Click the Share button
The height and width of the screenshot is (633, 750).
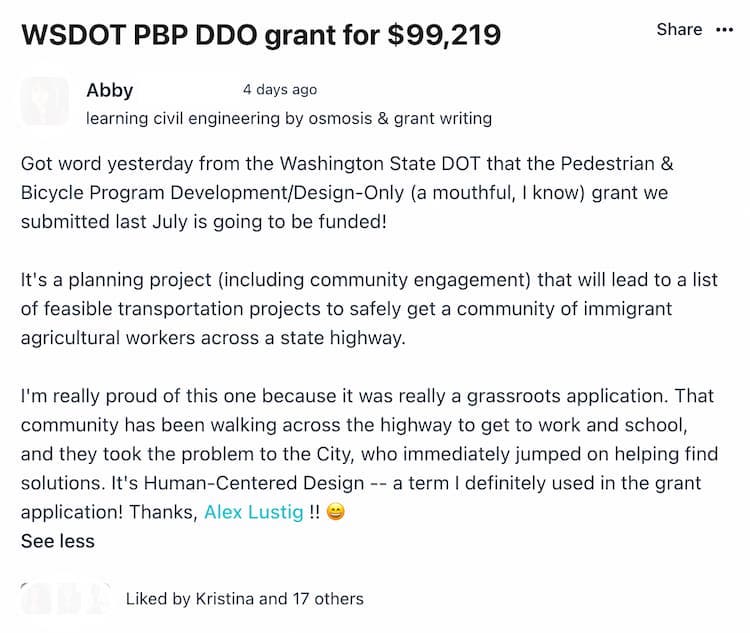pos(679,29)
